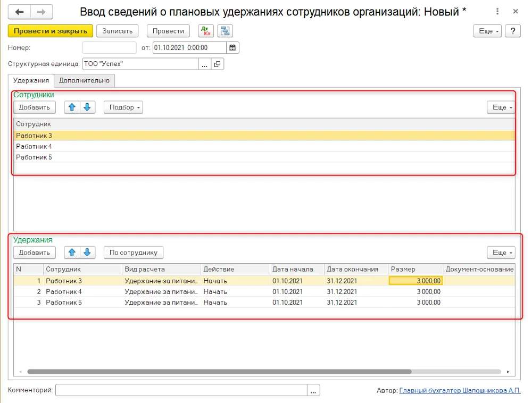
Task: Open the ТОО "Успех" structural unit card
Action: 218,64
